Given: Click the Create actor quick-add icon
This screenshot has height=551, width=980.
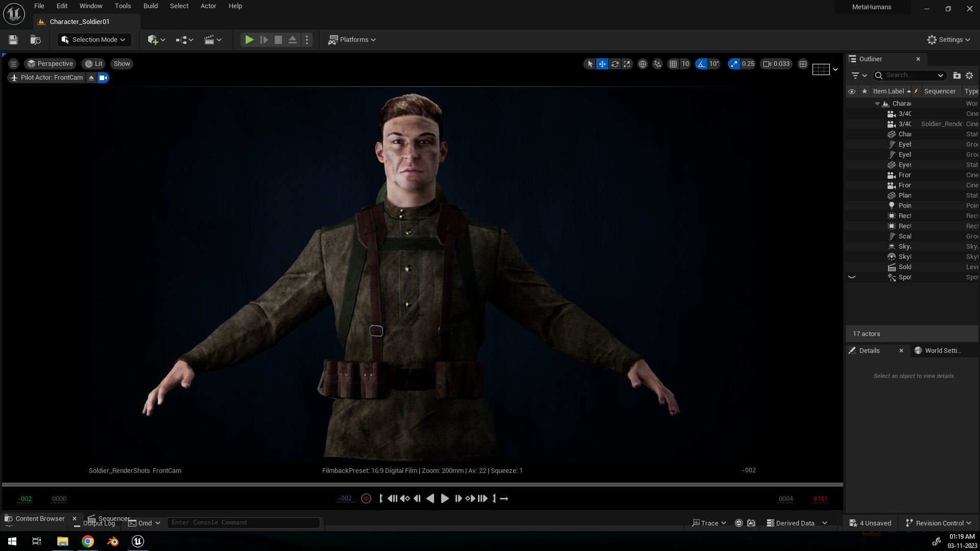Looking at the screenshot, I should [x=153, y=40].
